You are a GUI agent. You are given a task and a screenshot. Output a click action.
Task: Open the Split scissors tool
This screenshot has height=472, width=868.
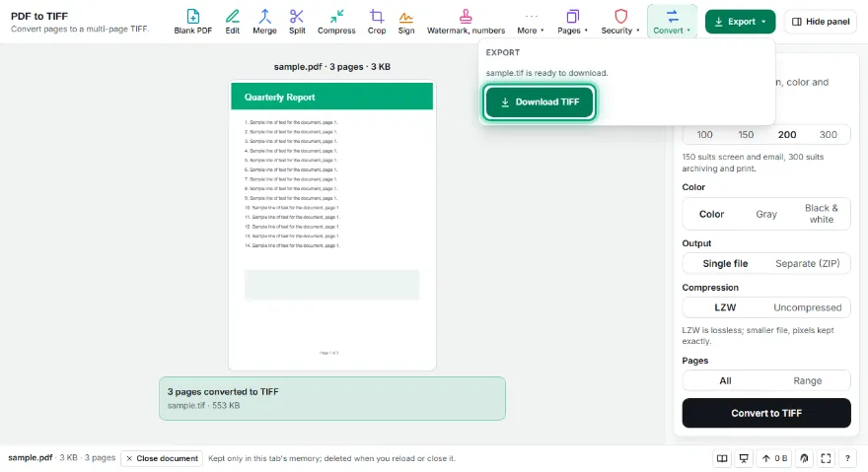coord(297,22)
